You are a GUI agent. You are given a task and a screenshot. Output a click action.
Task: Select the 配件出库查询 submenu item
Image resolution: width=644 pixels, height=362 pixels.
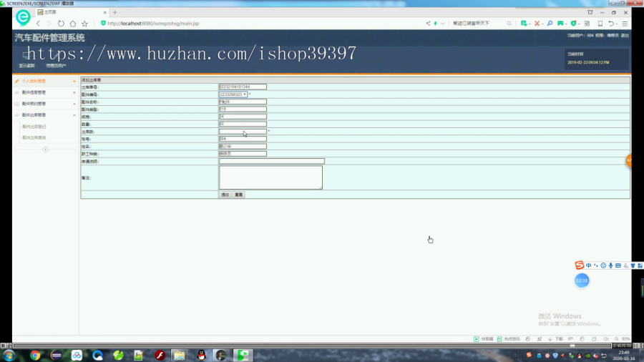tap(34, 138)
